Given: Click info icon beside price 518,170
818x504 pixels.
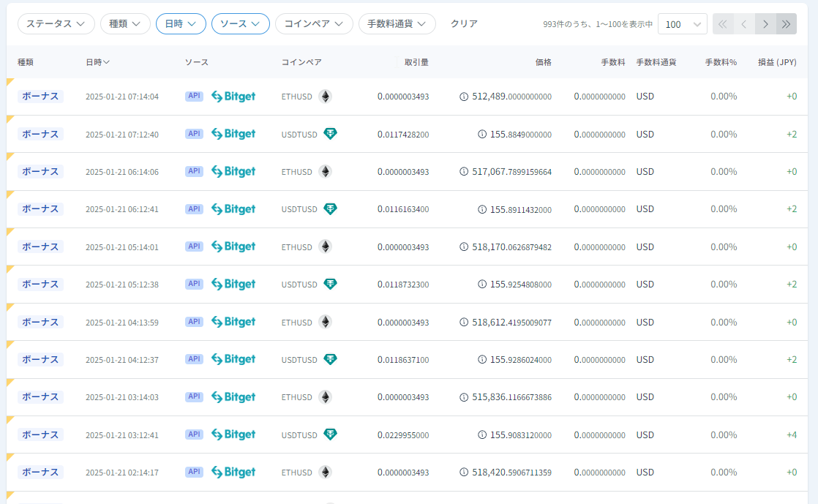Looking at the screenshot, I should (464, 247).
